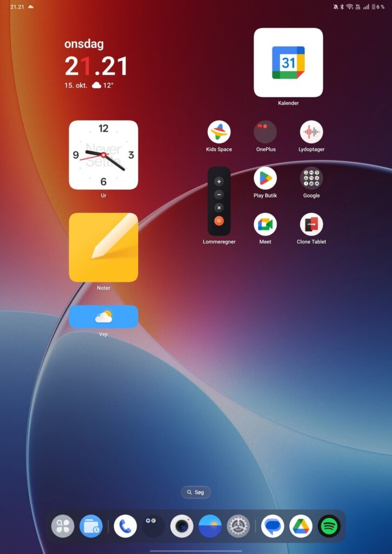
Task: Open the Messages chat bubble app in dock
Action: (x=273, y=526)
